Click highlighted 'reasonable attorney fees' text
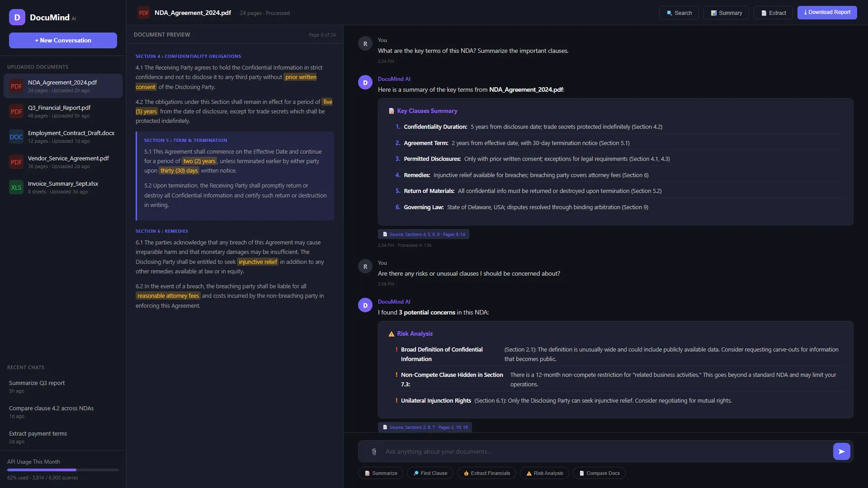868x488 pixels. pos(168,296)
